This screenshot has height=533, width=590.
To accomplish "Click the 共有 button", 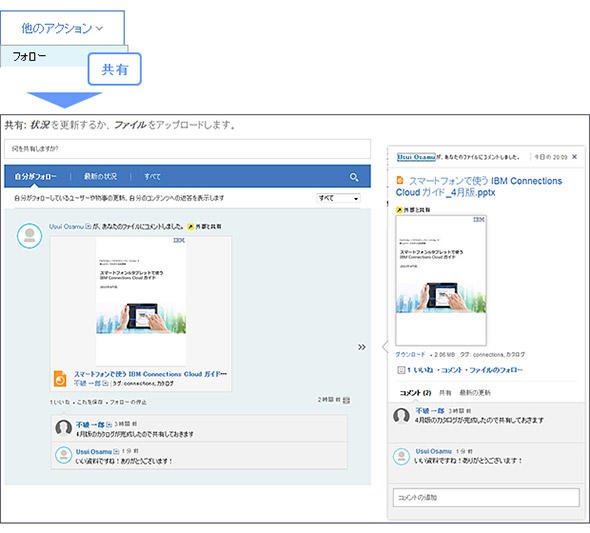I will (x=114, y=69).
